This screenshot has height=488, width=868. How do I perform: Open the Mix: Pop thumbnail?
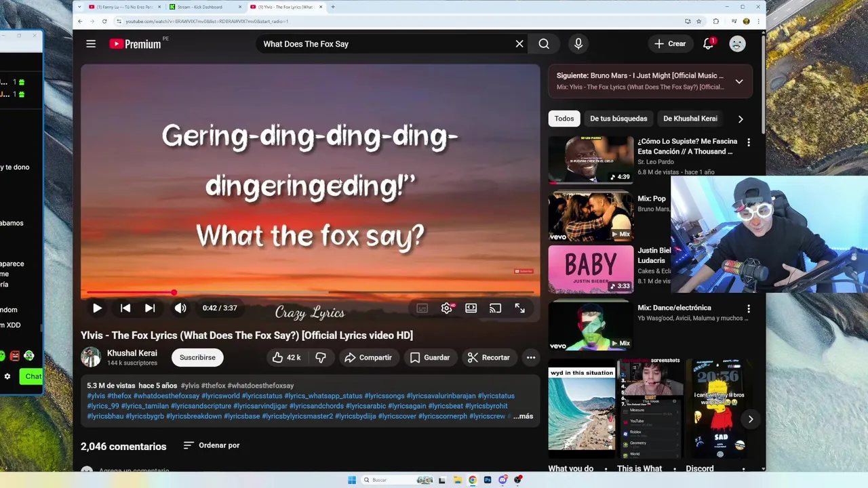591,216
